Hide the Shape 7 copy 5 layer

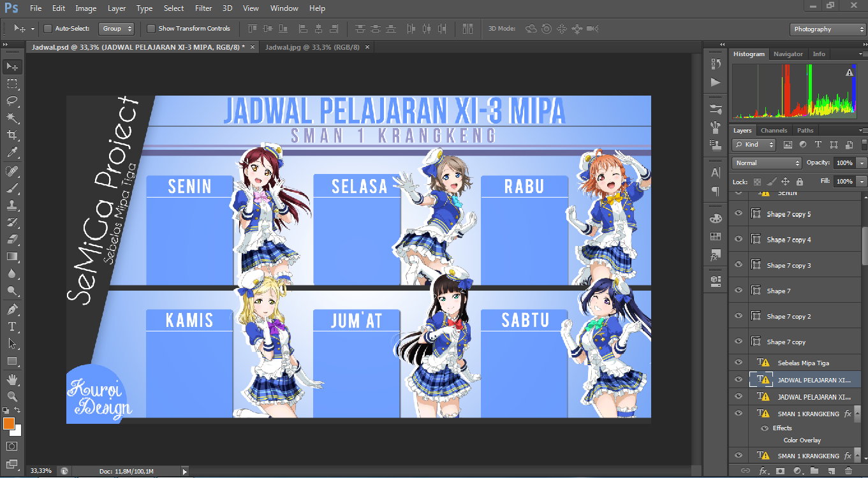[x=739, y=214]
